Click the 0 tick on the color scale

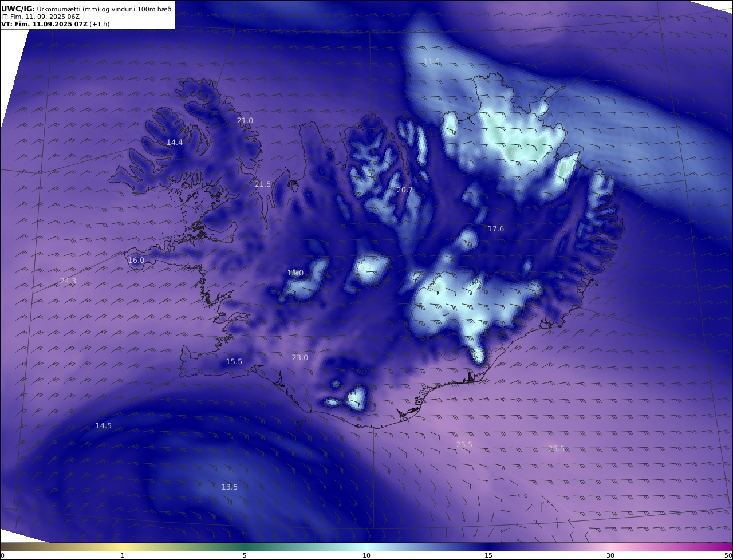pyautogui.click(x=2, y=555)
